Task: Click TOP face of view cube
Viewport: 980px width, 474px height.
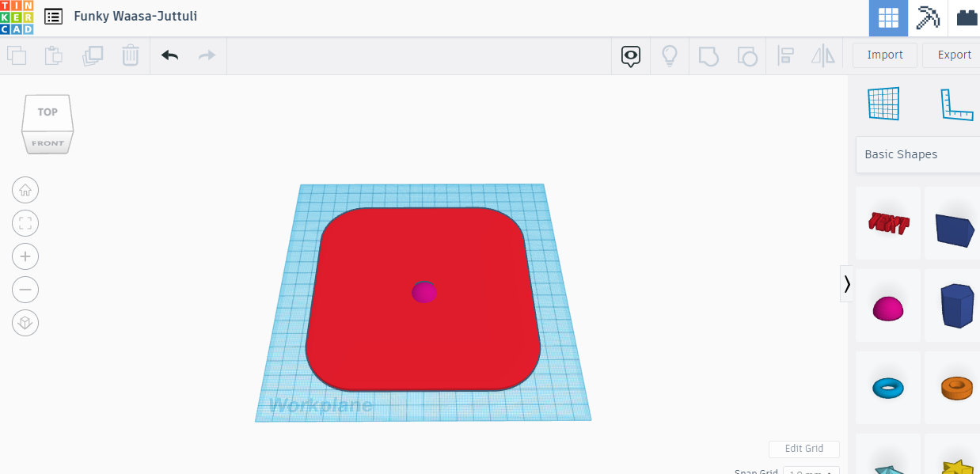Action: 47,112
